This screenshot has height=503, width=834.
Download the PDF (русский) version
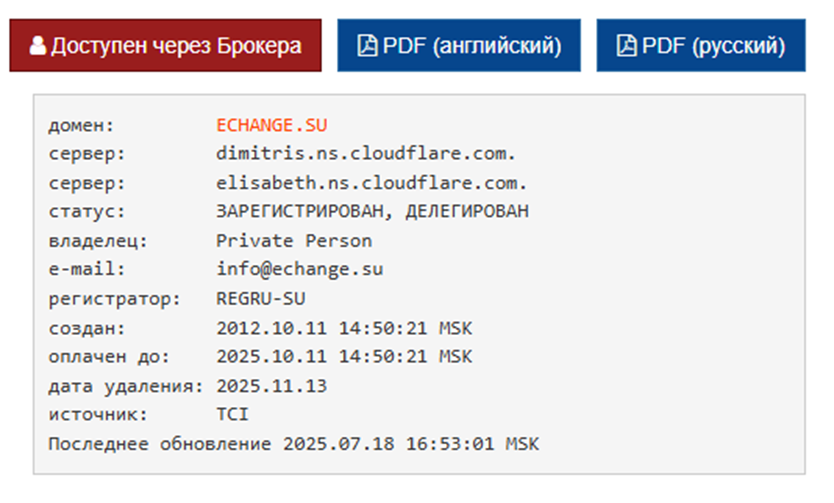pos(701,46)
